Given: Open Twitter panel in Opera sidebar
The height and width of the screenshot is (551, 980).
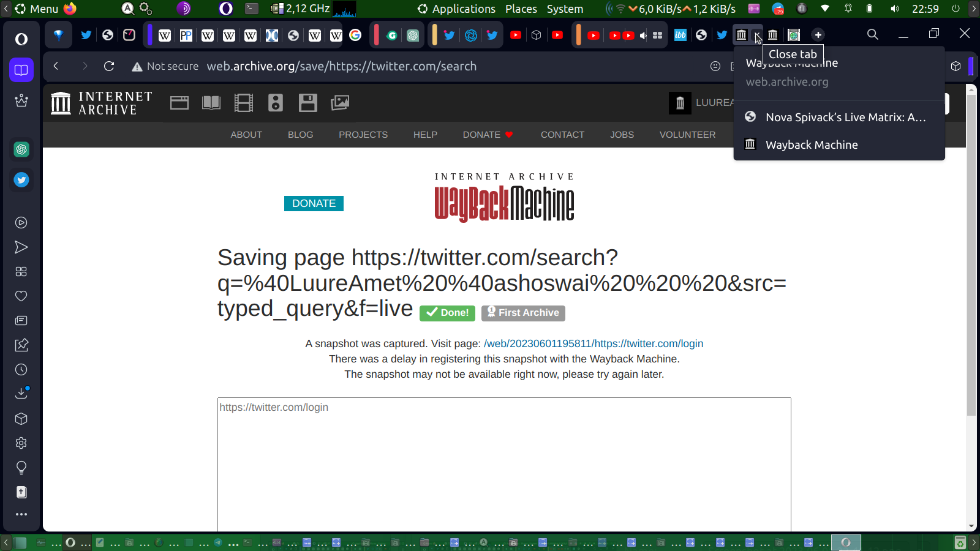Looking at the screenshot, I should 21,180.
